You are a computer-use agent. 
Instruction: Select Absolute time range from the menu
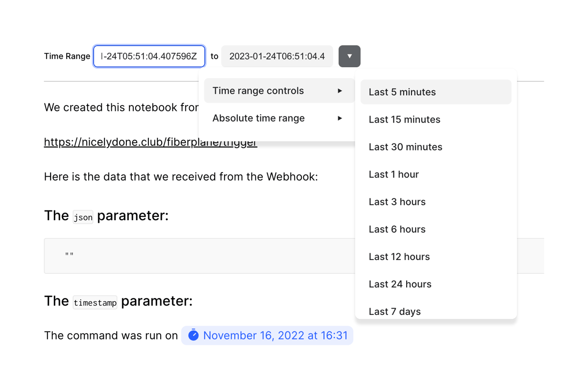click(258, 118)
